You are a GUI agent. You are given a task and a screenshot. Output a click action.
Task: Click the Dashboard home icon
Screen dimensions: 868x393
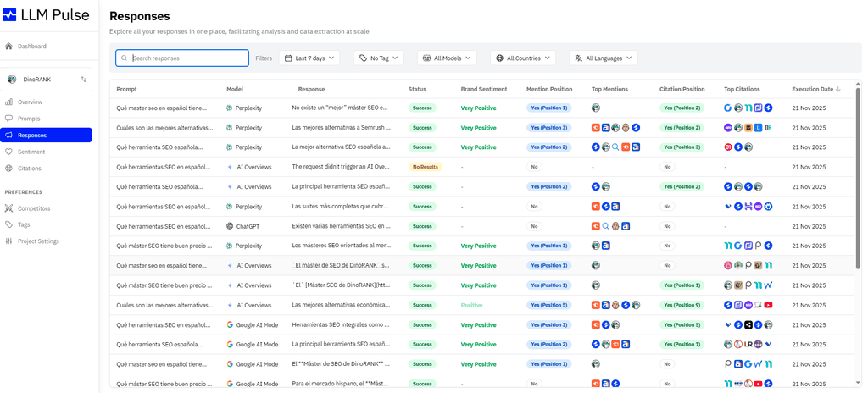pyautogui.click(x=9, y=47)
